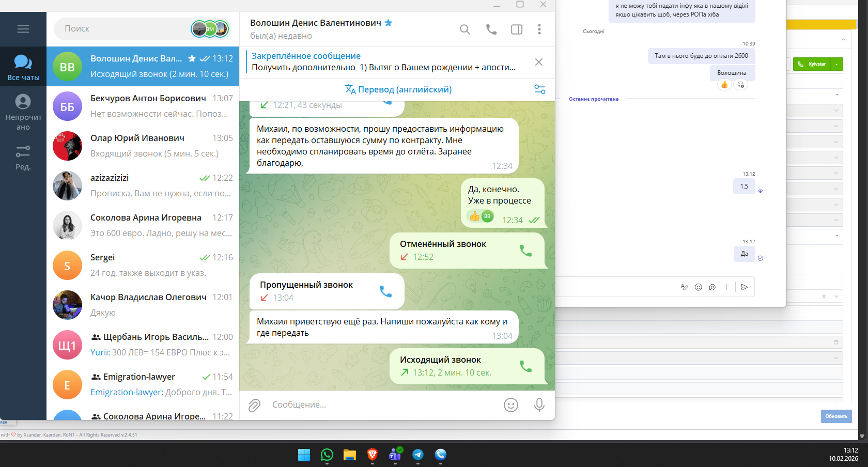The image size is (868, 467).
Task: Open WhatsApp from the taskbar
Action: (x=327, y=455)
